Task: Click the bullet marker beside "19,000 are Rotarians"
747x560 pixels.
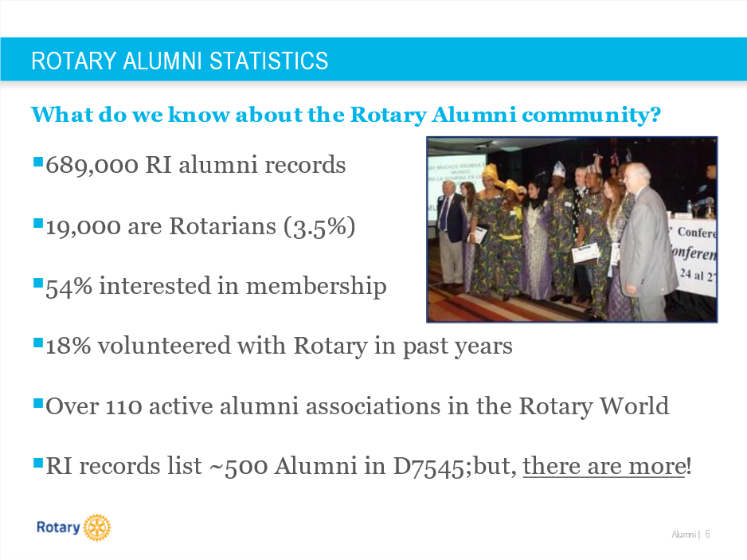Action: [38, 224]
